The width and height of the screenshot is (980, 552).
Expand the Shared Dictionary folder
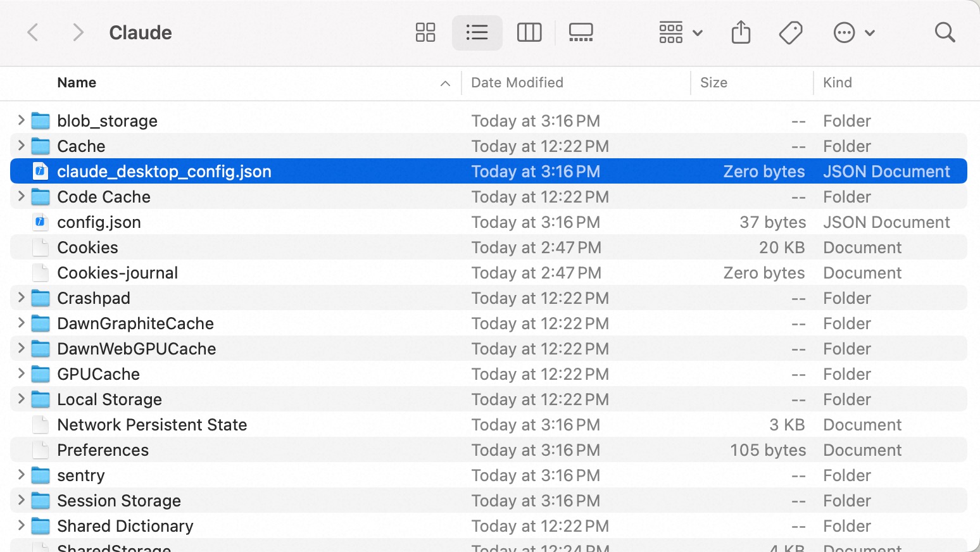coord(21,525)
